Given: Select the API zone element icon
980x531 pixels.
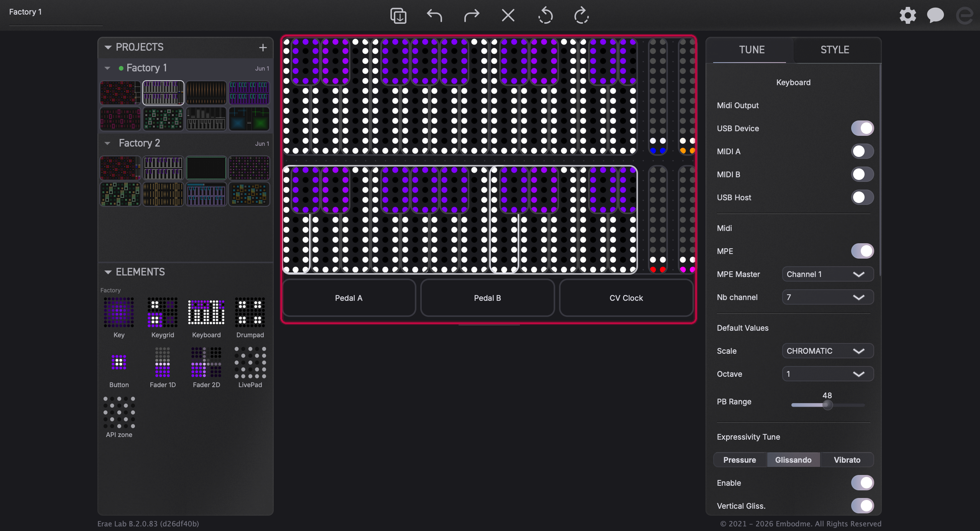Looking at the screenshot, I should 119,412.
